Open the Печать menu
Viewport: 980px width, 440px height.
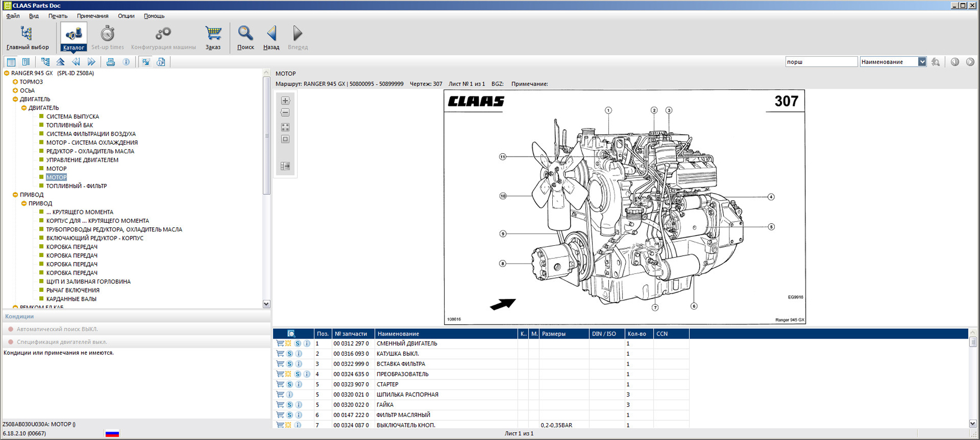(x=57, y=16)
